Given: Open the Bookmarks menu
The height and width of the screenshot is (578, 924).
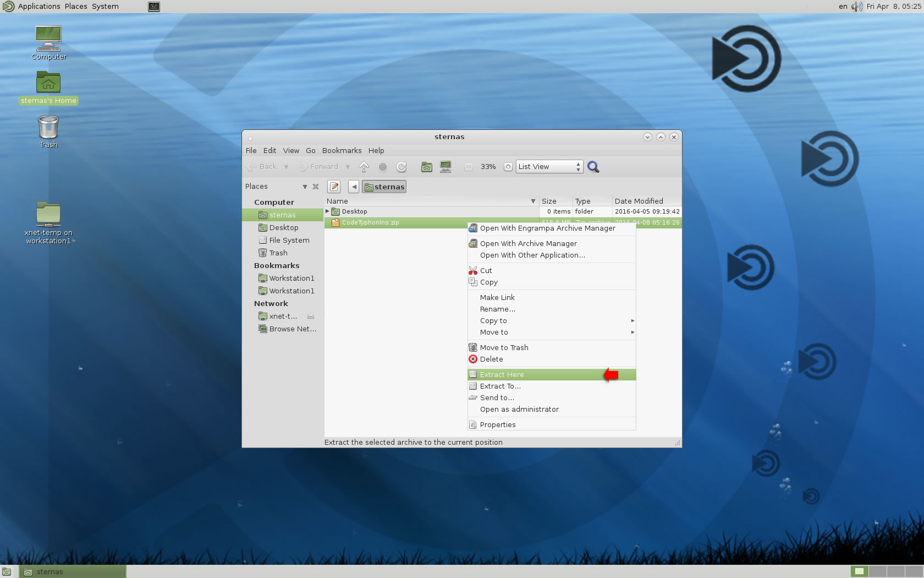Looking at the screenshot, I should (342, 150).
